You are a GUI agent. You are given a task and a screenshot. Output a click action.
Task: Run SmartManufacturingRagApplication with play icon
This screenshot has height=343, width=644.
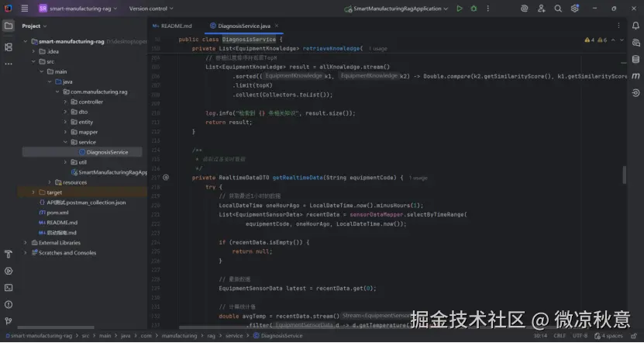pos(460,9)
